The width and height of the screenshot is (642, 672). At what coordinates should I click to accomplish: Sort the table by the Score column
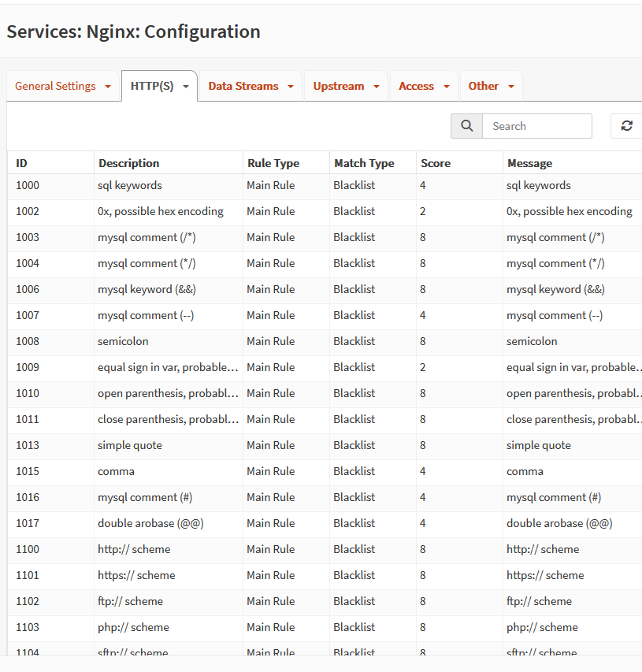(435, 163)
